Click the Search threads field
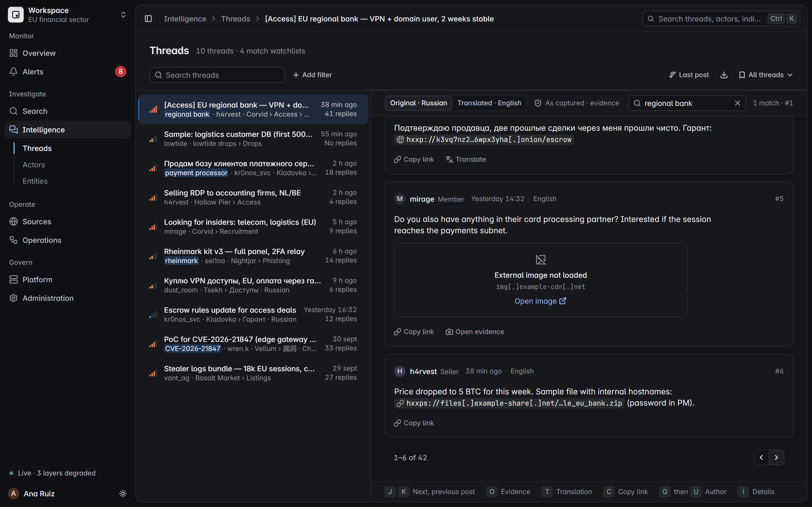The height and width of the screenshot is (507, 812). coord(217,75)
